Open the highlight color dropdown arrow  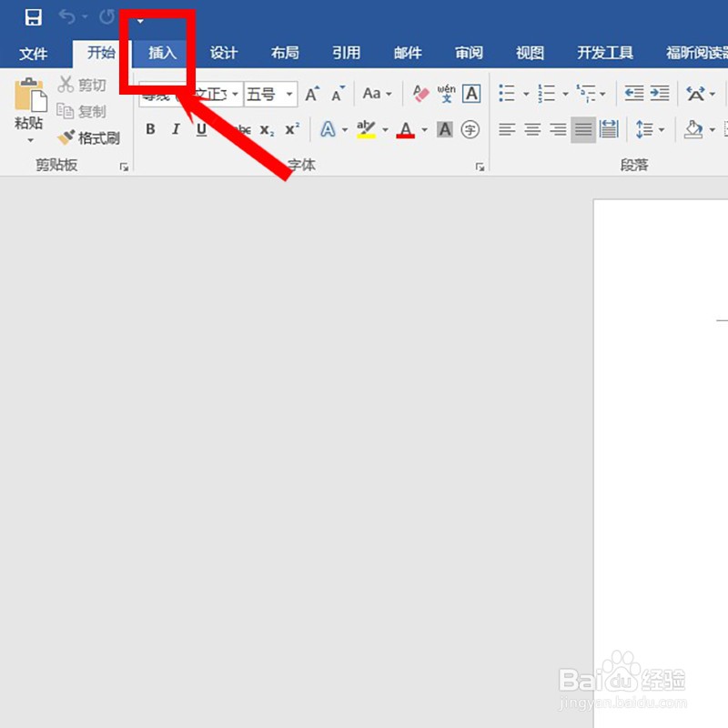pos(385,130)
